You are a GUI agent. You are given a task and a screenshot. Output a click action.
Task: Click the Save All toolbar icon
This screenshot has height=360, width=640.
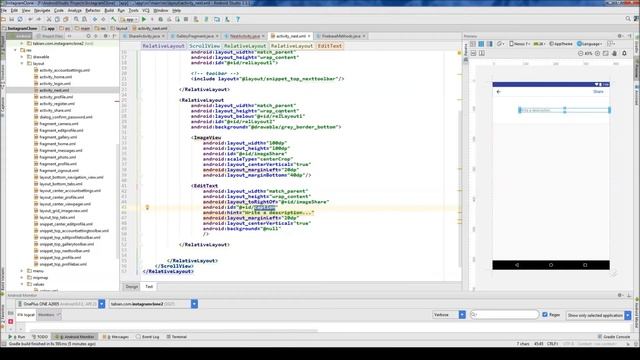coord(11,19)
